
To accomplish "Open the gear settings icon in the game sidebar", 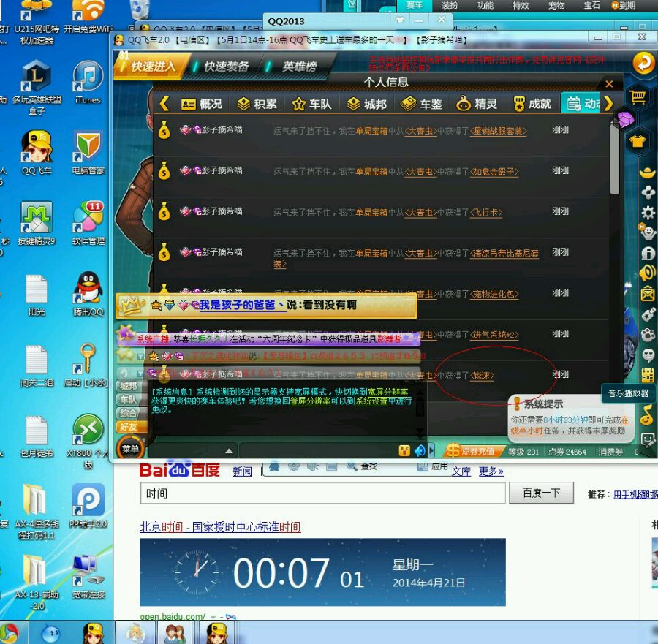I will pyautogui.click(x=648, y=212).
